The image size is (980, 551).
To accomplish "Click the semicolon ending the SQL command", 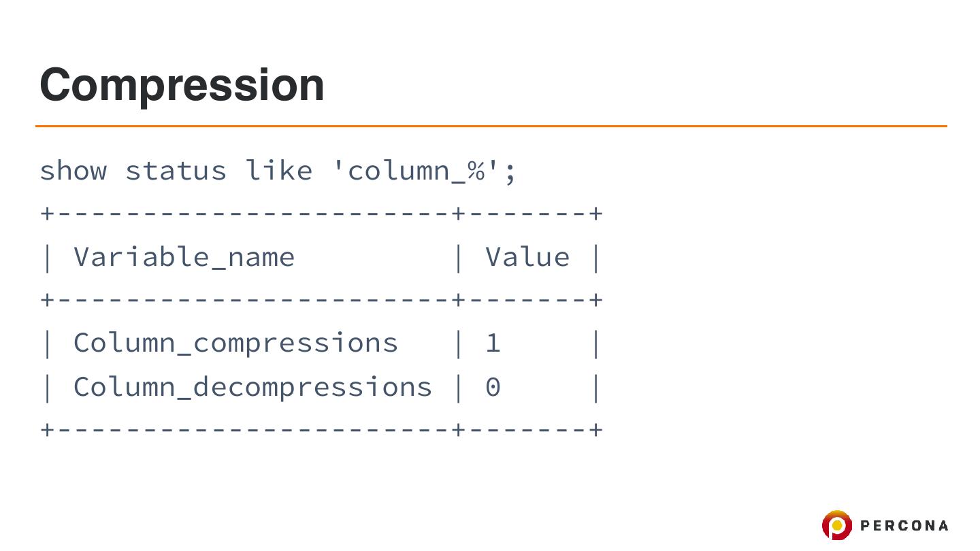I will point(510,171).
